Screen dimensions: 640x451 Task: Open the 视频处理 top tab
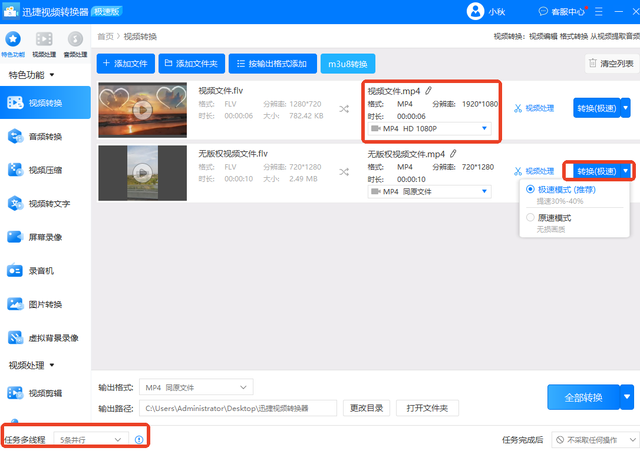click(x=44, y=44)
